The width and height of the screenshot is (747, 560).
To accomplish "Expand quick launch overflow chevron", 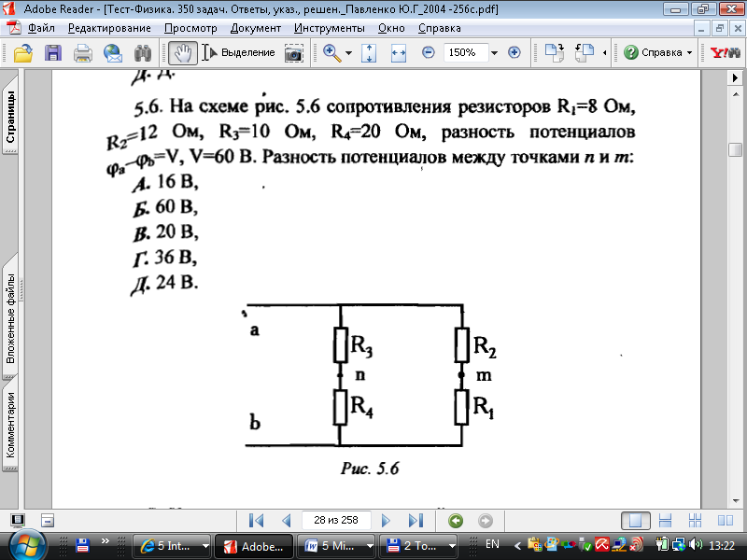I will coord(106,540).
